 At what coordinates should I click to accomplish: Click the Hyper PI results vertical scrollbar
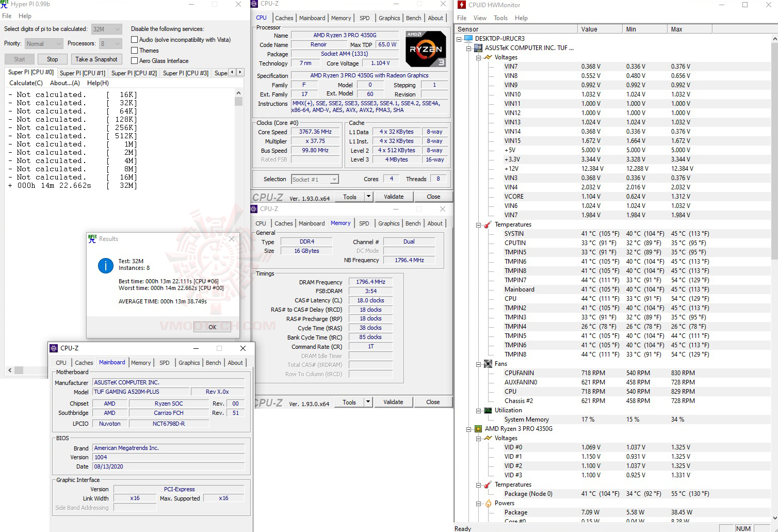coord(238,227)
